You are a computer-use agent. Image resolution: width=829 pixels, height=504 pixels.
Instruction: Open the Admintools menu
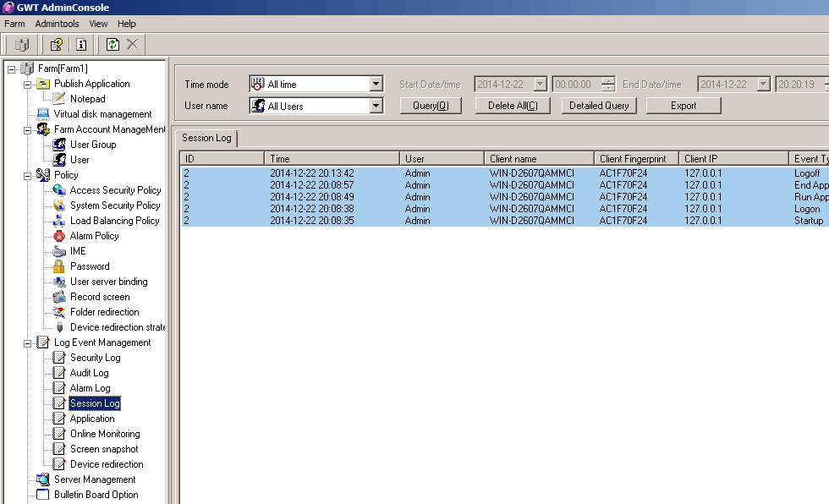coord(57,24)
